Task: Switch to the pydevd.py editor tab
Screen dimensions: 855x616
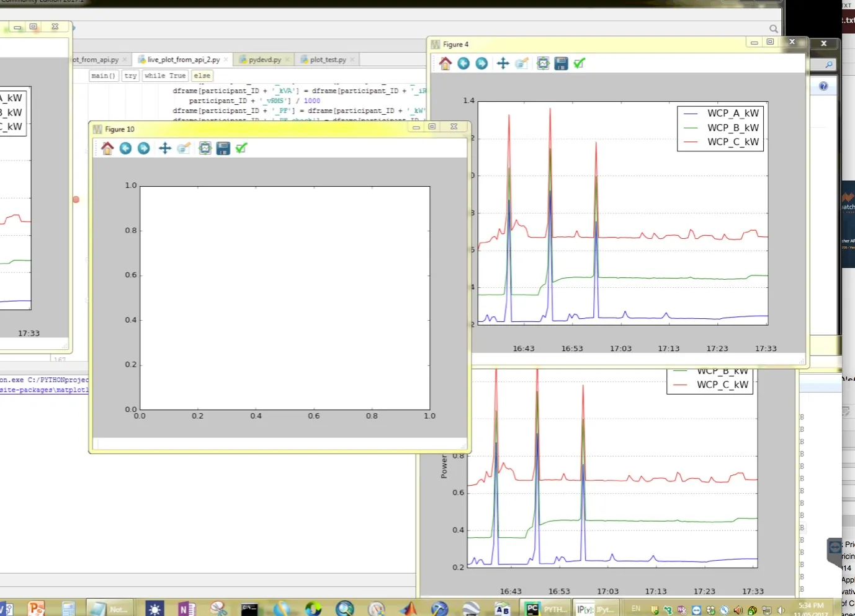Action: [x=264, y=60]
